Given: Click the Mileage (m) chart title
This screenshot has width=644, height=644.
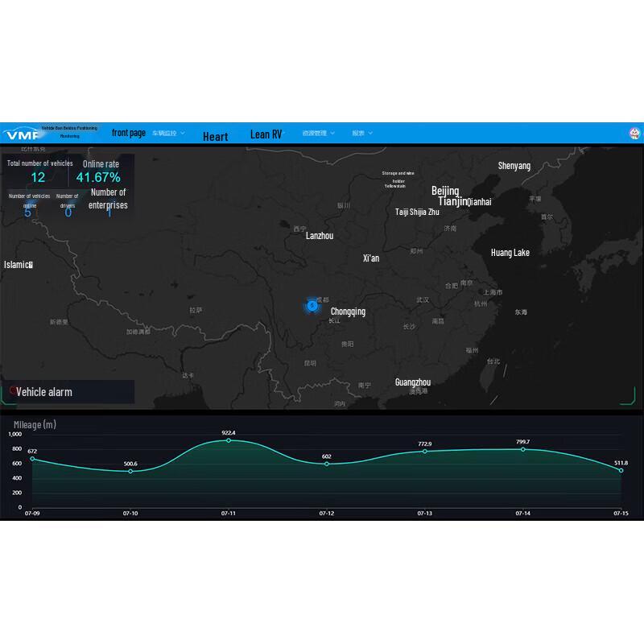Looking at the screenshot, I should coord(35,425).
